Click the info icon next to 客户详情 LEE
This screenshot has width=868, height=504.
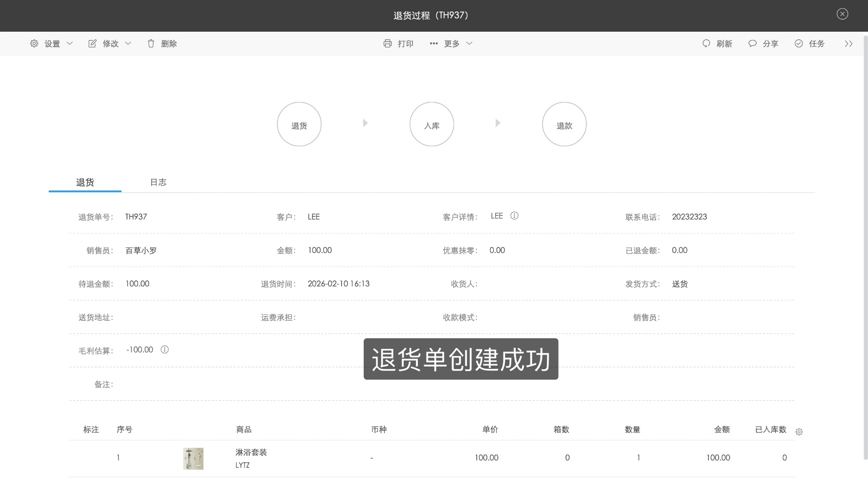[x=515, y=215]
